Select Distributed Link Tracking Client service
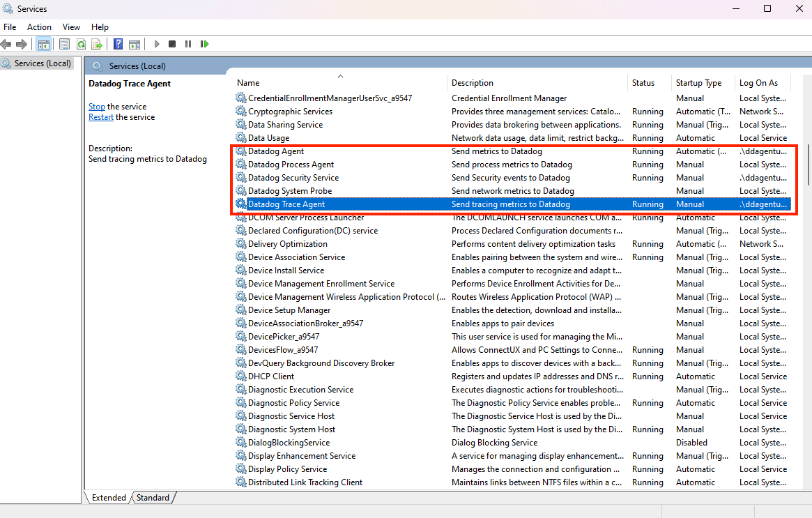The width and height of the screenshot is (812, 518). pos(513,482)
